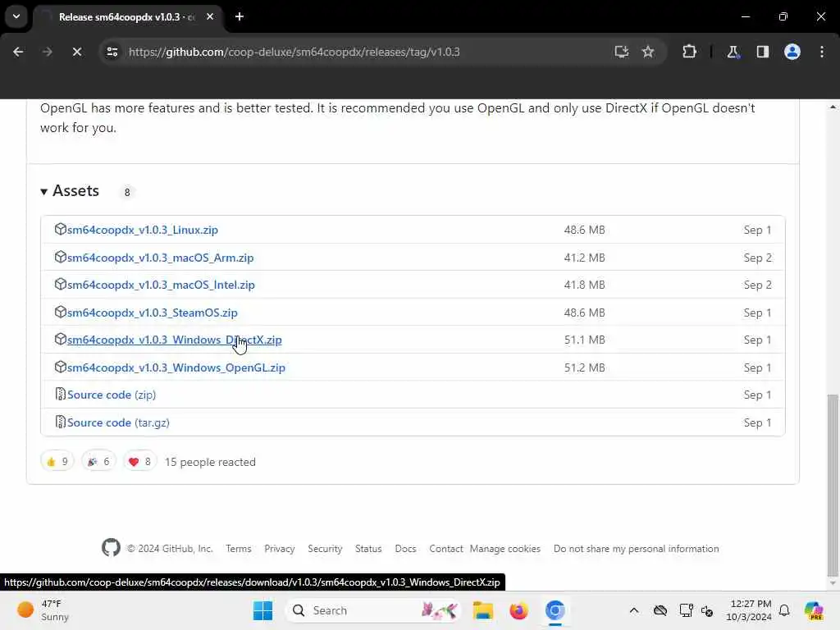Open a new browser tab

[240, 16]
